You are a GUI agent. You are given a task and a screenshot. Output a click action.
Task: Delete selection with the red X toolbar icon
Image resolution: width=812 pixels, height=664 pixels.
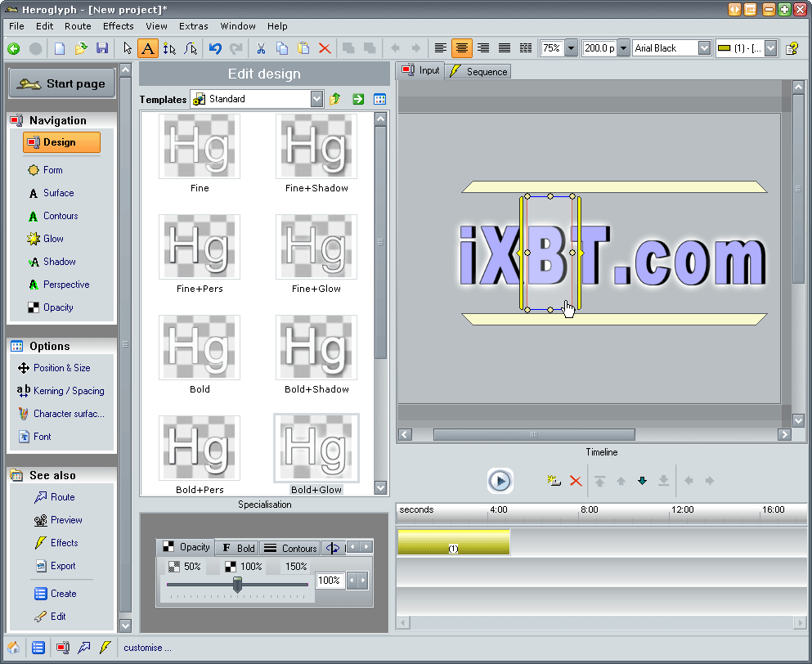click(325, 49)
